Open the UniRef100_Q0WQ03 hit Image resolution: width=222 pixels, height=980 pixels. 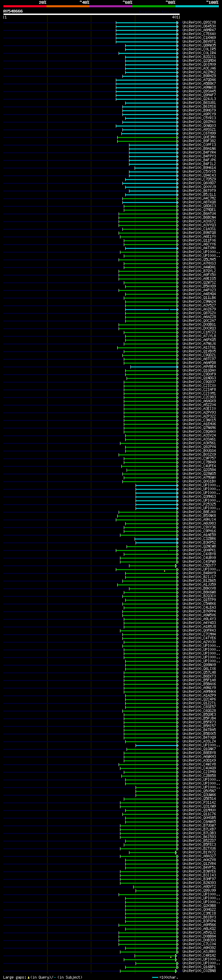pyautogui.click(x=199, y=125)
